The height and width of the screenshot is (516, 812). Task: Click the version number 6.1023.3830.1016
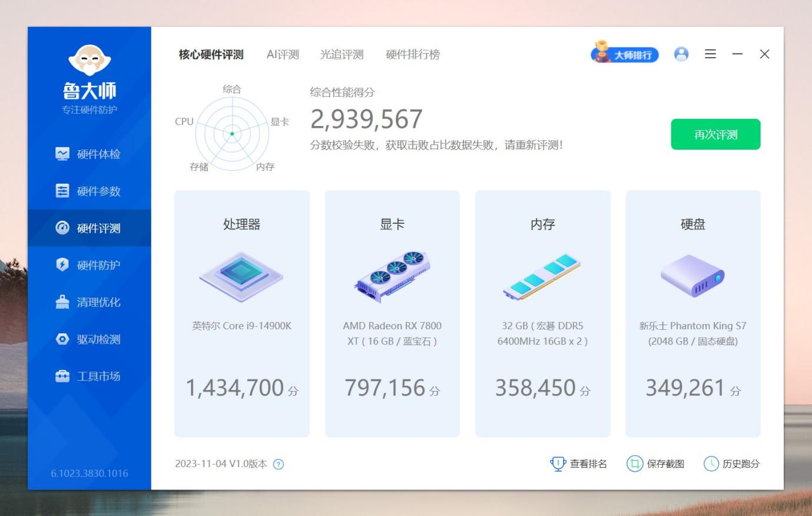(x=90, y=474)
